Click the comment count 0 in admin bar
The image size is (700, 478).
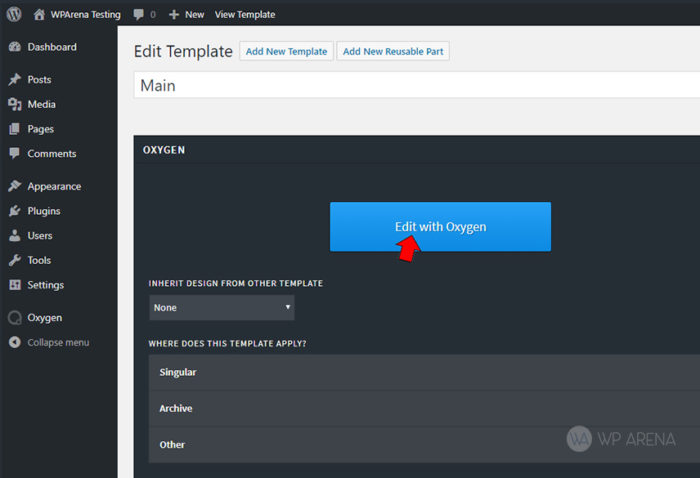[x=153, y=15]
